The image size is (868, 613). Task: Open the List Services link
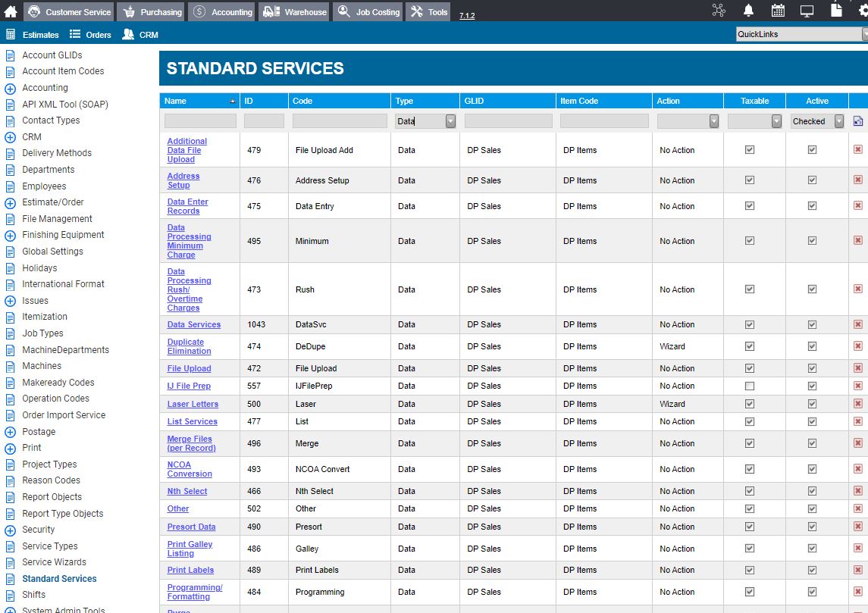tap(192, 421)
